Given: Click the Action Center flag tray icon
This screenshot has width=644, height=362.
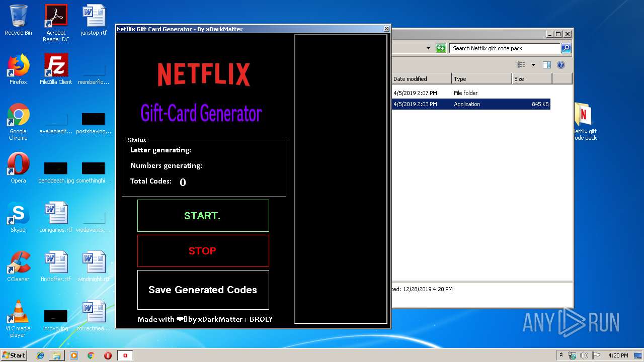Looking at the screenshot, I should point(596,355).
